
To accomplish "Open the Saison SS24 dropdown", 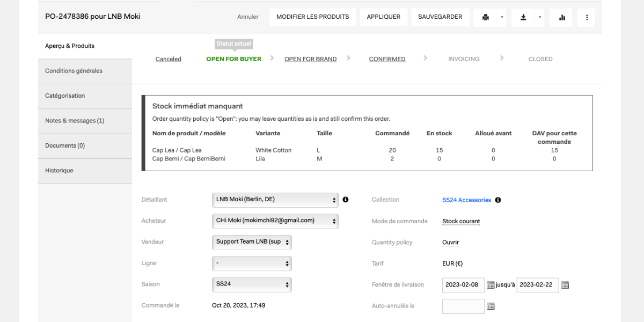I will (252, 284).
